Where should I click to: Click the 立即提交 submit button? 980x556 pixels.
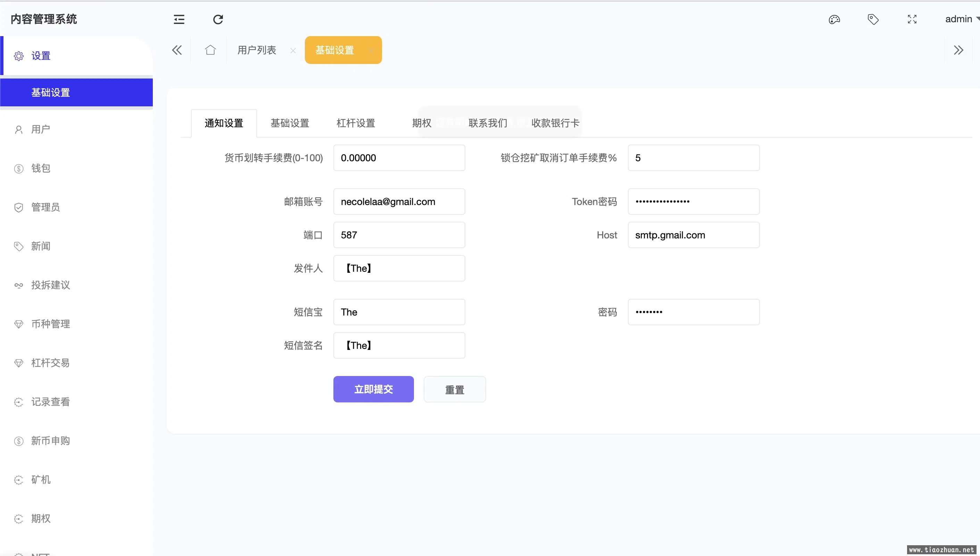coord(374,389)
